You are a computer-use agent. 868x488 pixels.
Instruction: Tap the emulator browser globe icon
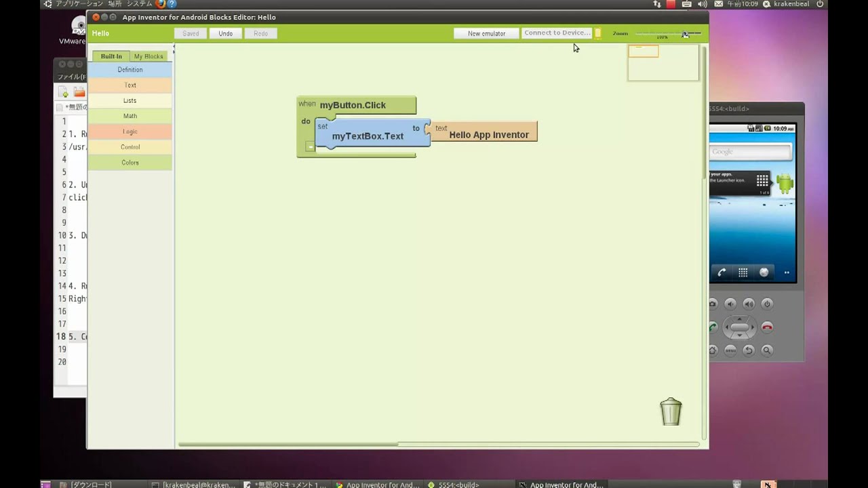coord(764,272)
